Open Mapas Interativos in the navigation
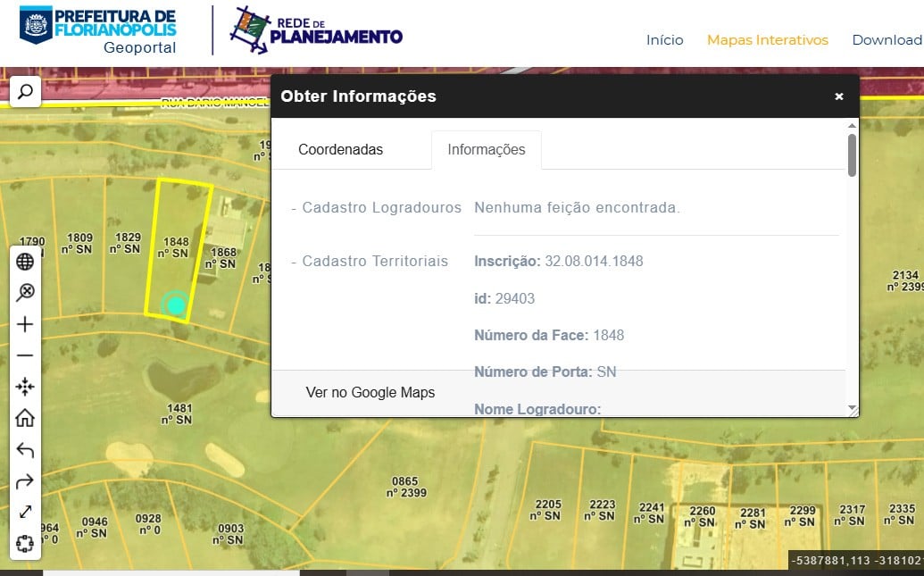924x576 pixels. (767, 40)
